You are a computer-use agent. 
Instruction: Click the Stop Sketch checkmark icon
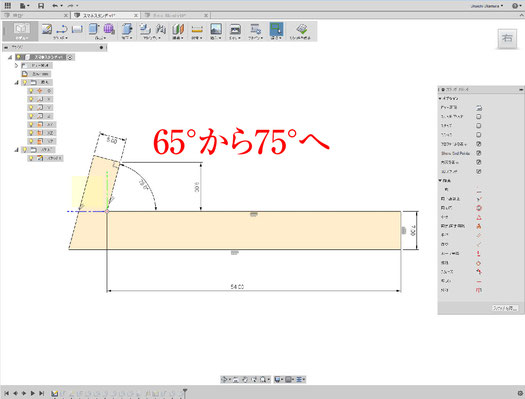[302, 29]
